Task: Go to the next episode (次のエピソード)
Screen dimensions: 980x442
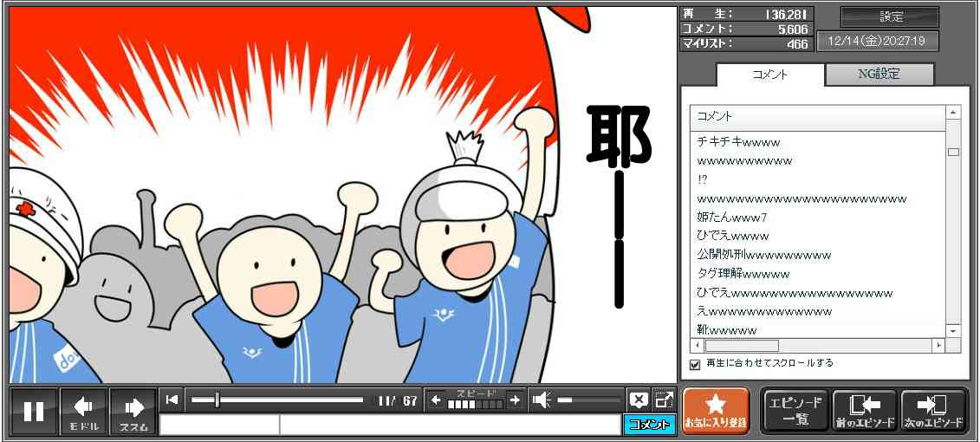Action: pos(933,411)
